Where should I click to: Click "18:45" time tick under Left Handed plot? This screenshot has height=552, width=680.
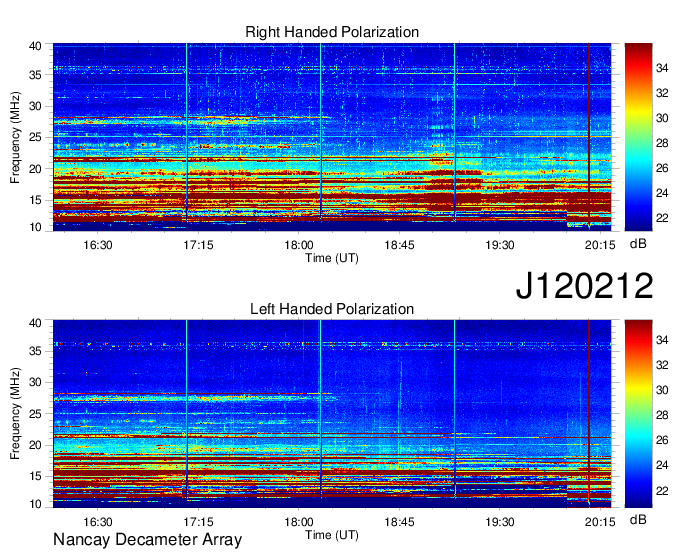coord(399,522)
